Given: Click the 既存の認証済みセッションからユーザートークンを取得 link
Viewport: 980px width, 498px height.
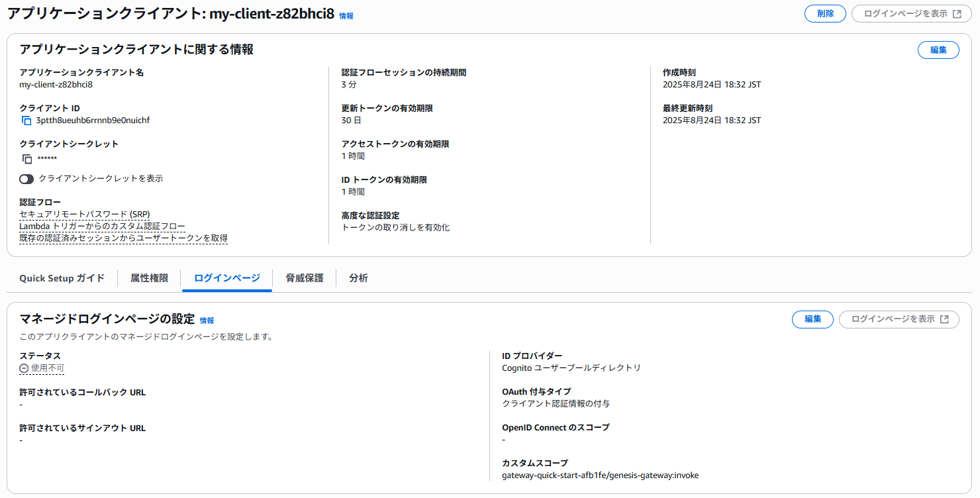Looking at the screenshot, I should 122,238.
